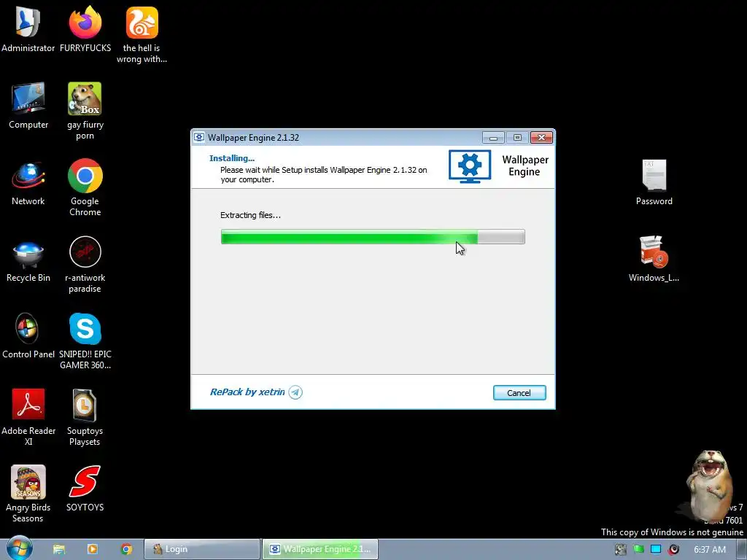Viewport: 747px width, 560px height.
Task: Open Windows Explorer from the taskbar
Action: [59, 549]
